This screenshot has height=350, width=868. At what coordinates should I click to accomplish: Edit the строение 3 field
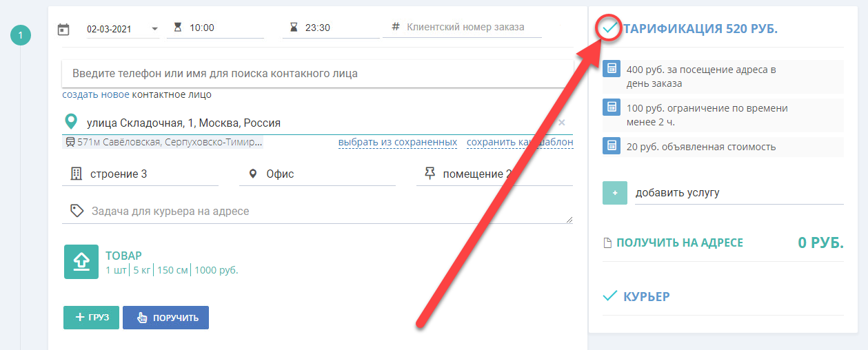153,174
